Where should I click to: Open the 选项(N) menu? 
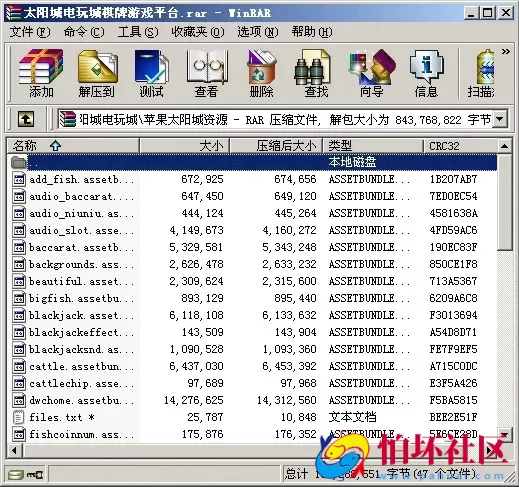pyautogui.click(x=258, y=32)
